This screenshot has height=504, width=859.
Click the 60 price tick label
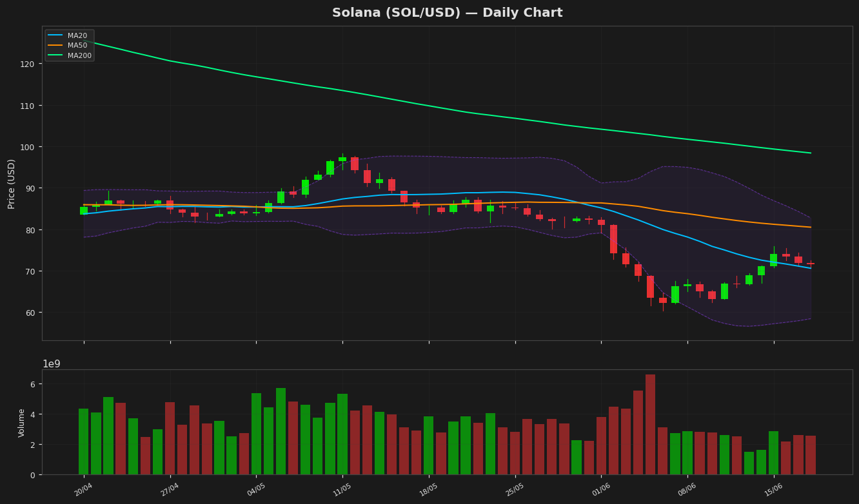click(x=30, y=313)
